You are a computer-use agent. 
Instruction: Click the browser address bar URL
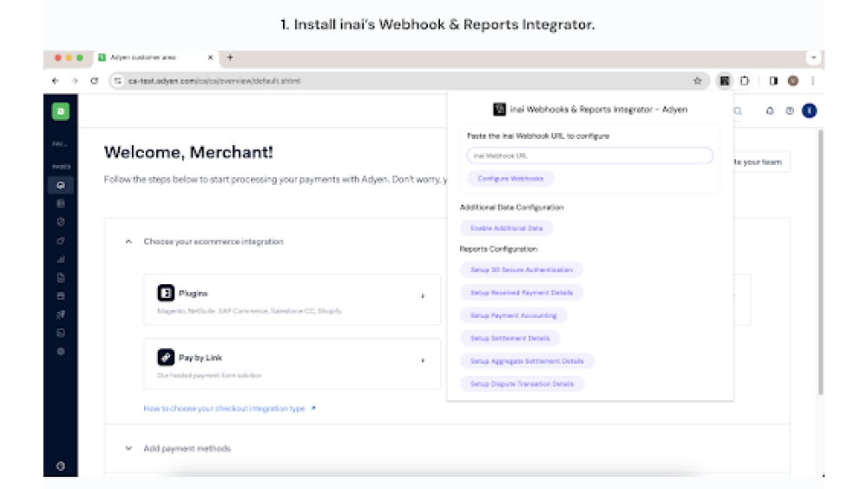[214, 81]
